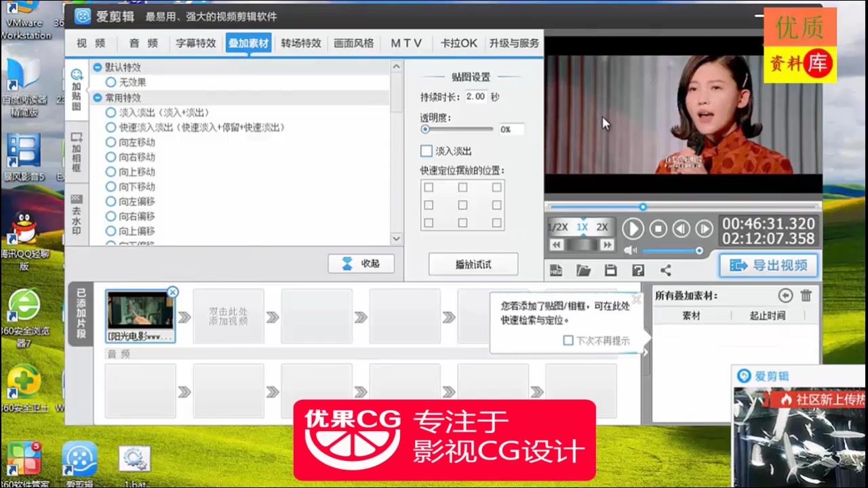This screenshot has height=488, width=868.
Task: Select the 快速淡入淡出 effect radio
Action: [x=111, y=127]
